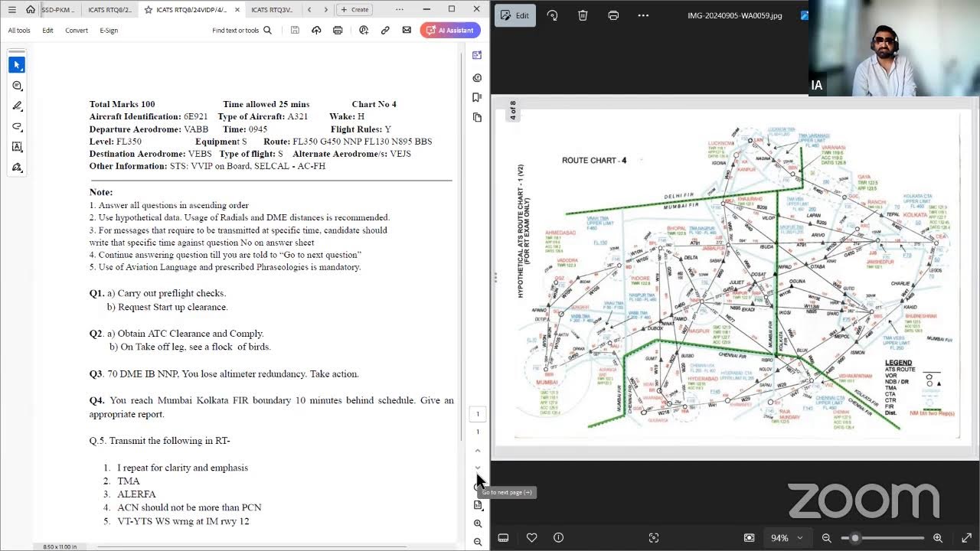Screen dimensions: 980x551
Task: Select the Highlight pen tool
Action: [x=17, y=106]
